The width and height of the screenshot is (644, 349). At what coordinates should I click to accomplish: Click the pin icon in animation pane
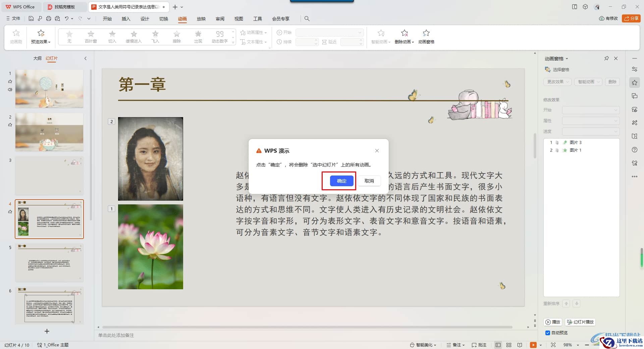(606, 58)
